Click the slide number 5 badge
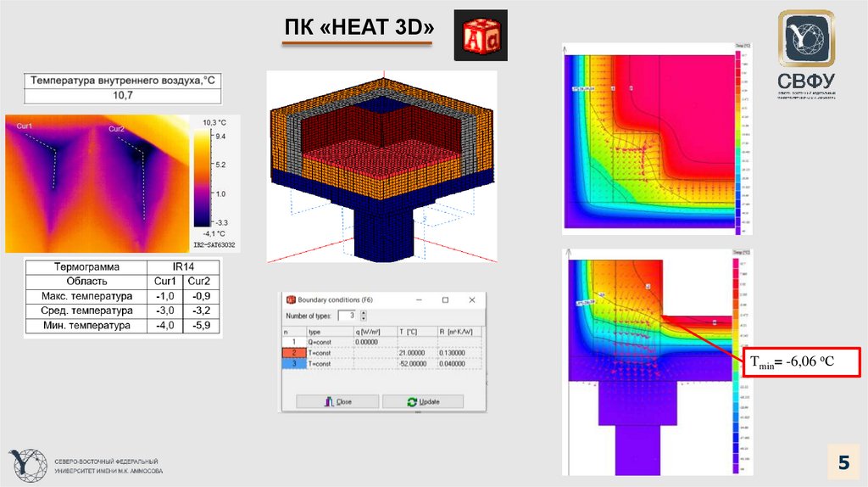This screenshot has height=487, width=868. point(843,462)
